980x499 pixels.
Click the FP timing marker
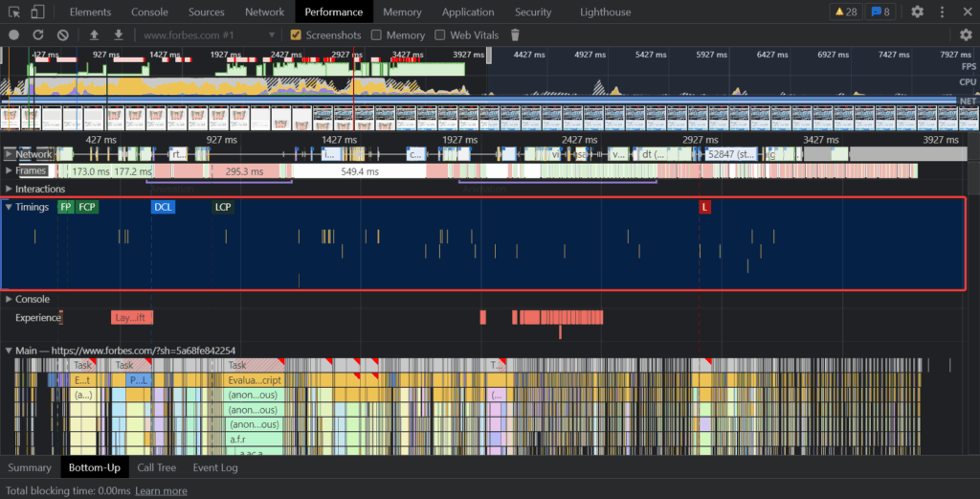tap(66, 207)
